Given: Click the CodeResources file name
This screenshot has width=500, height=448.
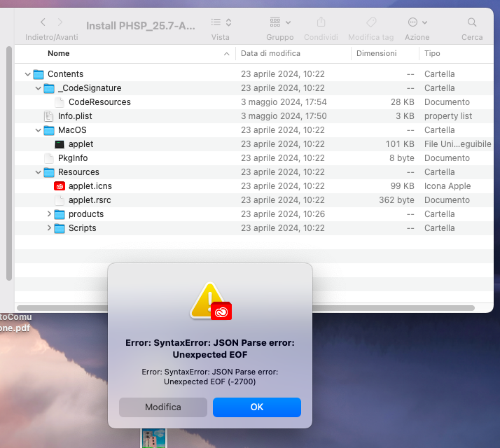Looking at the screenshot, I should [x=99, y=102].
